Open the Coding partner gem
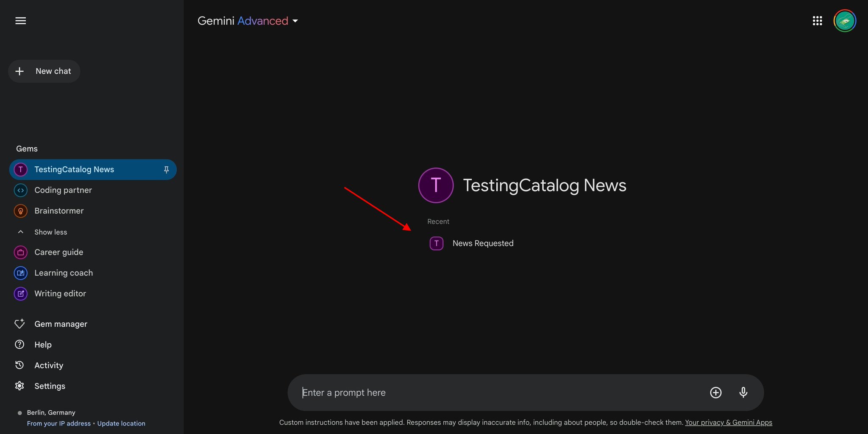The height and width of the screenshot is (434, 868). click(93, 190)
